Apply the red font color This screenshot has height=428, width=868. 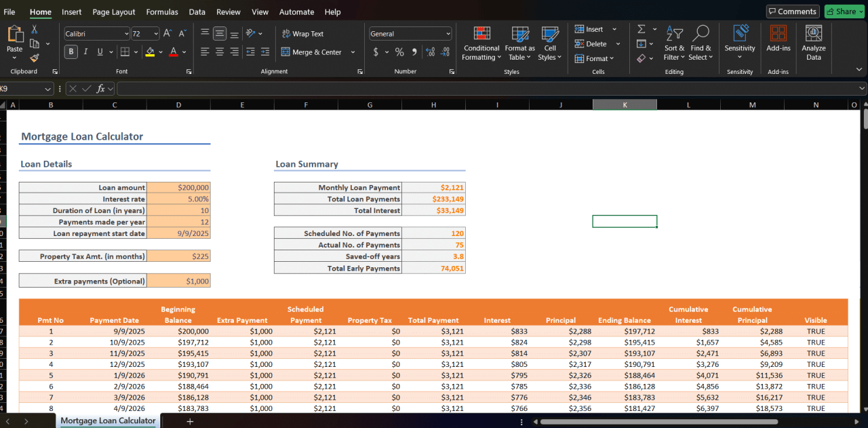(x=174, y=52)
